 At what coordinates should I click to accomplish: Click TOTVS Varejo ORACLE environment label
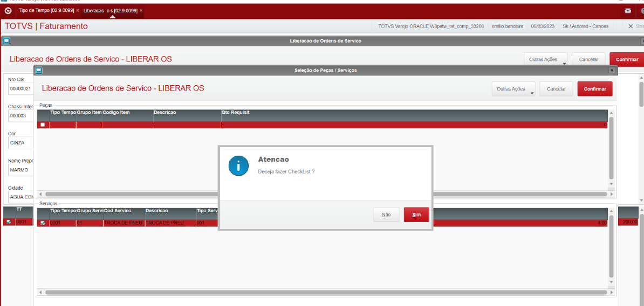coord(430,26)
